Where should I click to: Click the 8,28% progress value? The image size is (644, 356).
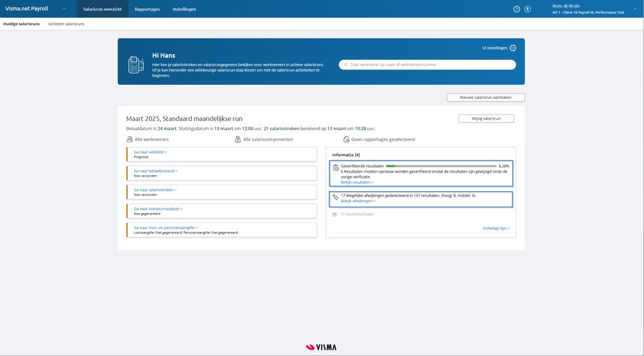click(x=503, y=166)
